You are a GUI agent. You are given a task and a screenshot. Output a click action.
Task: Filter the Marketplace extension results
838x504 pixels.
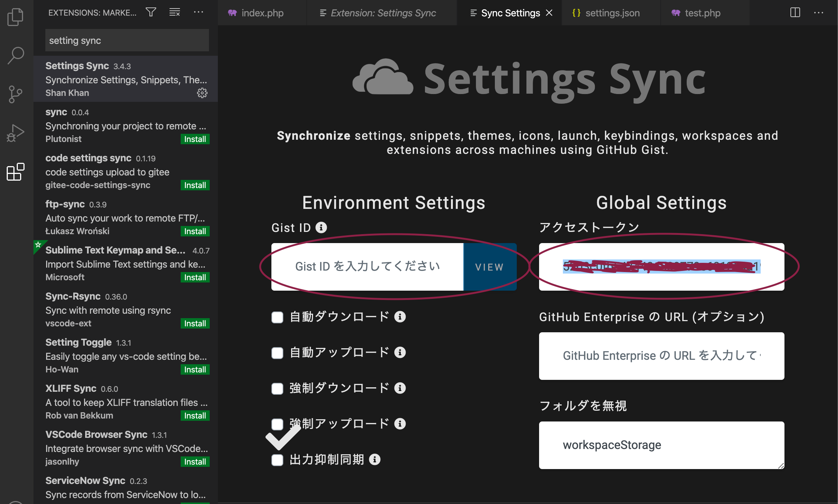(151, 12)
